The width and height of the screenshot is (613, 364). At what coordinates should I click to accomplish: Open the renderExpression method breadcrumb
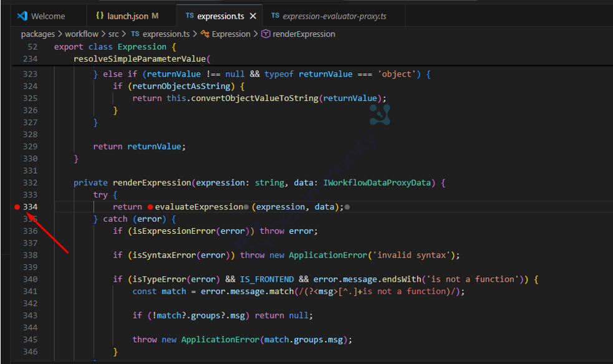point(304,34)
